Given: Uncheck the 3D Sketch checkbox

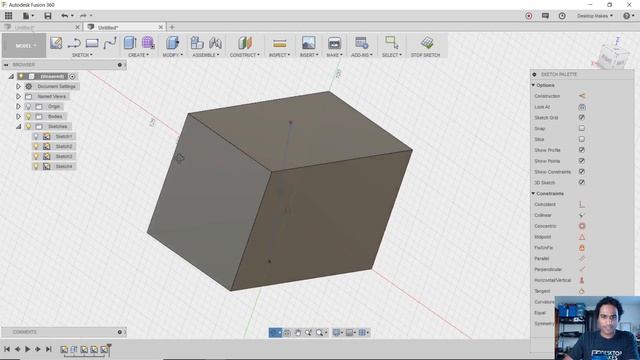Looking at the screenshot, I should (x=582, y=182).
